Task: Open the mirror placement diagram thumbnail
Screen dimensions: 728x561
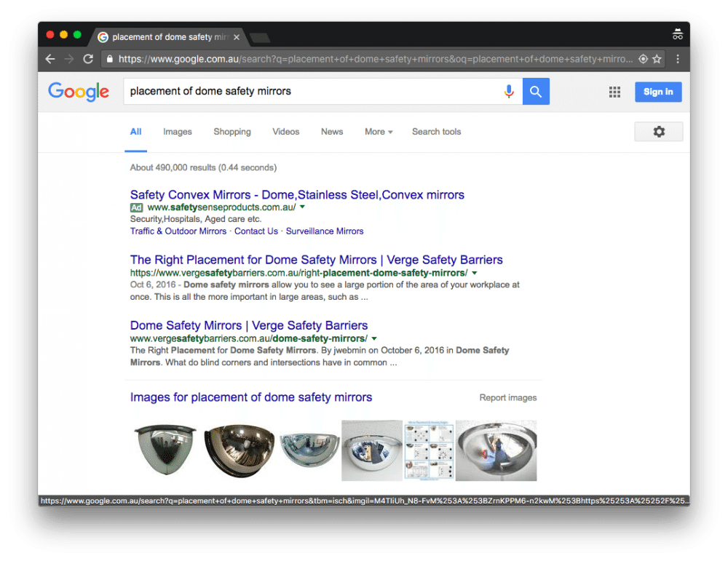Action: 429,450
